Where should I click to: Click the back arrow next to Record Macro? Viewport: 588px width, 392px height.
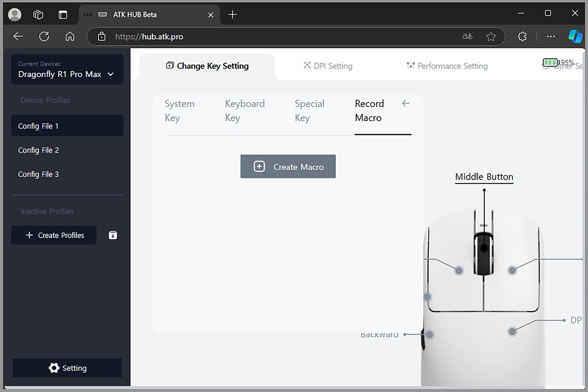click(x=406, y=103)
